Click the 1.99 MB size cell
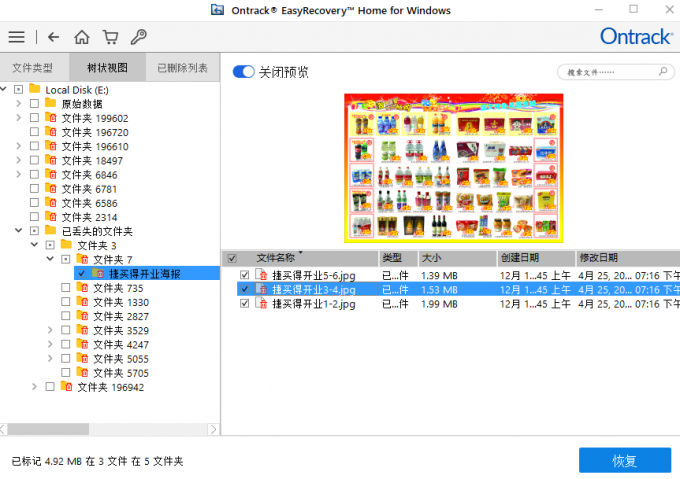The height and width of the screenshot is (479, 680). point(439,304)
